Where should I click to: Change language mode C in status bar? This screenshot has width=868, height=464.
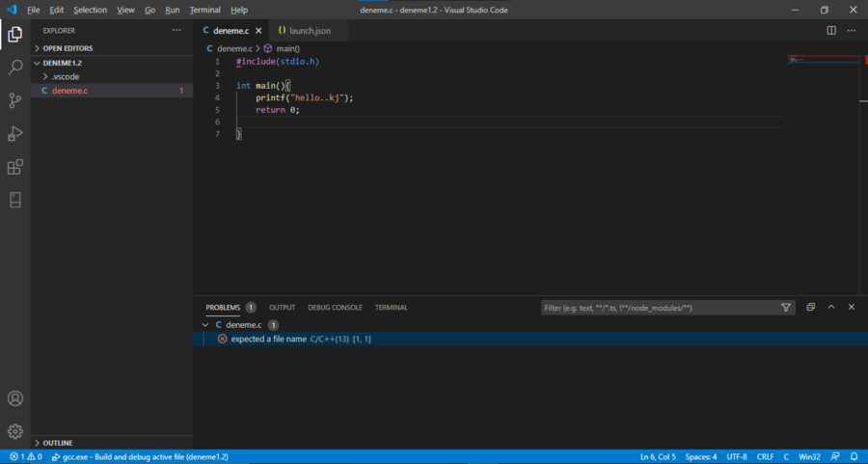[786, 457]
